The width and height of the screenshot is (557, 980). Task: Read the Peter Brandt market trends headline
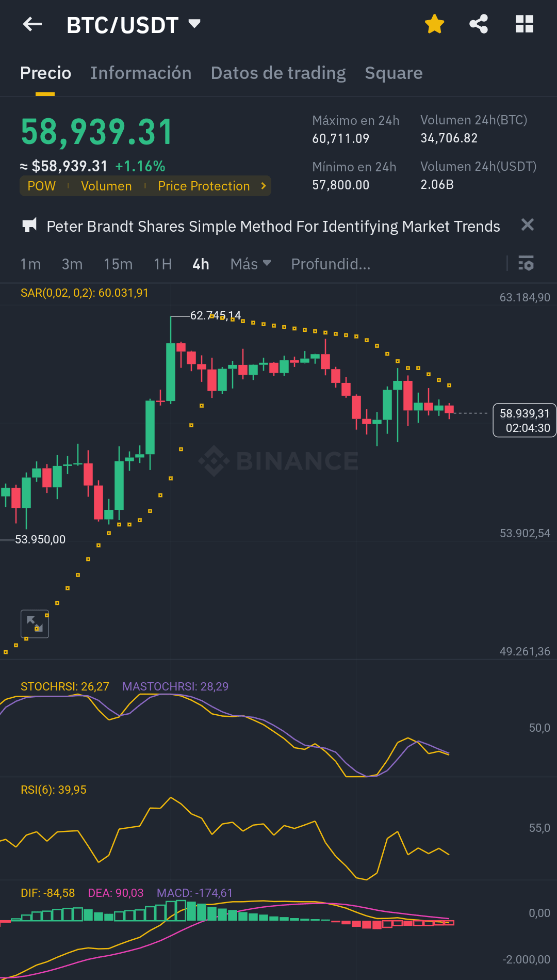273,227
